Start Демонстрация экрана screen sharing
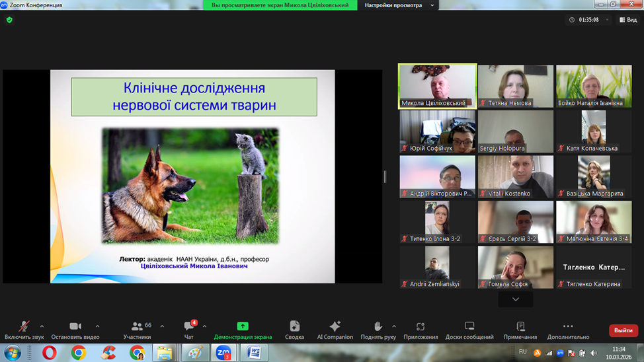The height and width of the screenshot is (362, 644). click(x=243, y=330)
